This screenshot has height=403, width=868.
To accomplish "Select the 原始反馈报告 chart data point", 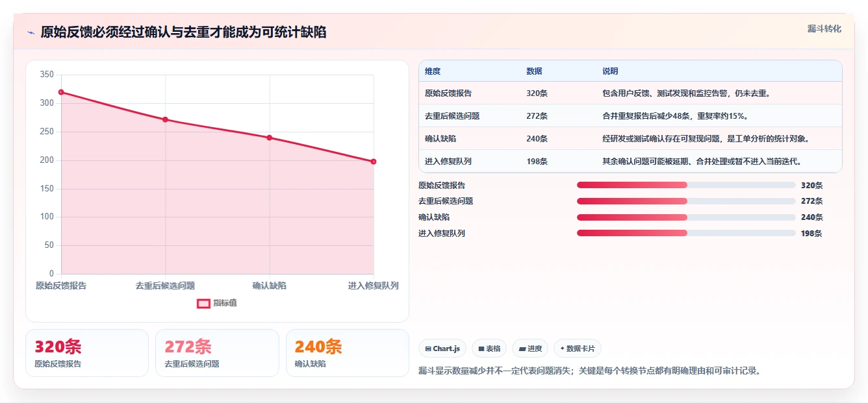I will 61,92.
